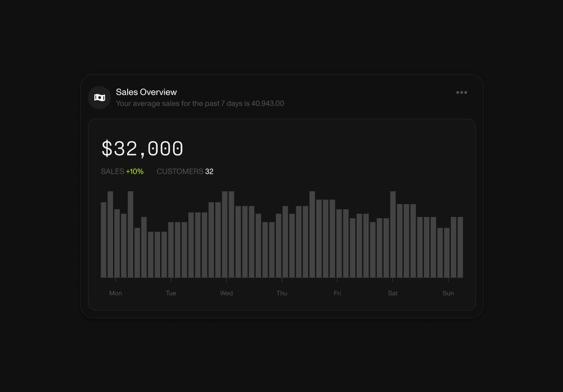This screenshot has height=392, width=563.
Task: Click the bar directly above the Tue tick
Action: pos(171,250)
